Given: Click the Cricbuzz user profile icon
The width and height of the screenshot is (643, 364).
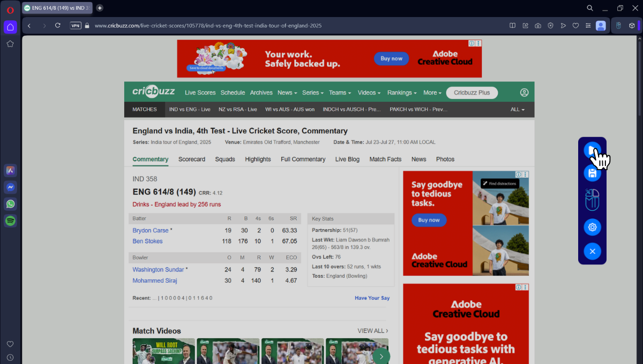Looking at the screenshot, I should point(524,93).
